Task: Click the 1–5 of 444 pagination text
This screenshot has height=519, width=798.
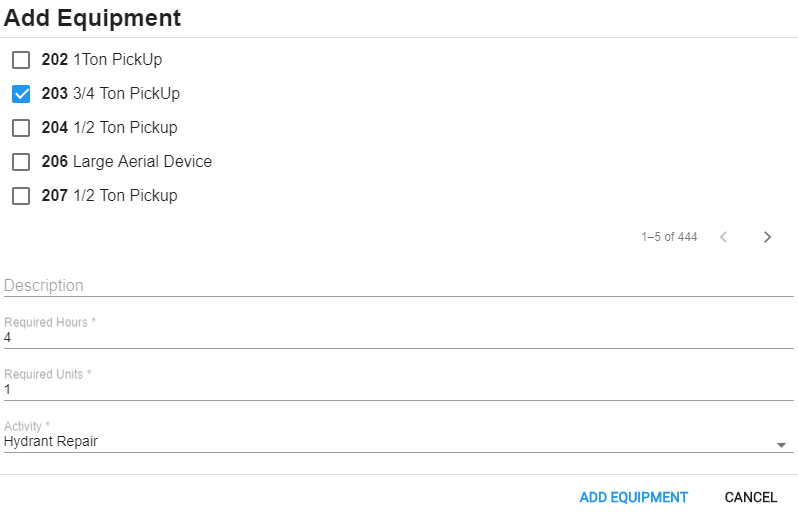Action: (x=669, y=237)
